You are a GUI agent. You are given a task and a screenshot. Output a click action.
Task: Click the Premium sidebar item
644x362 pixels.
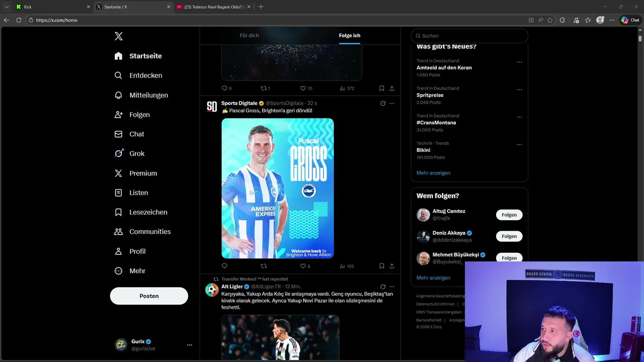(136, 173)
